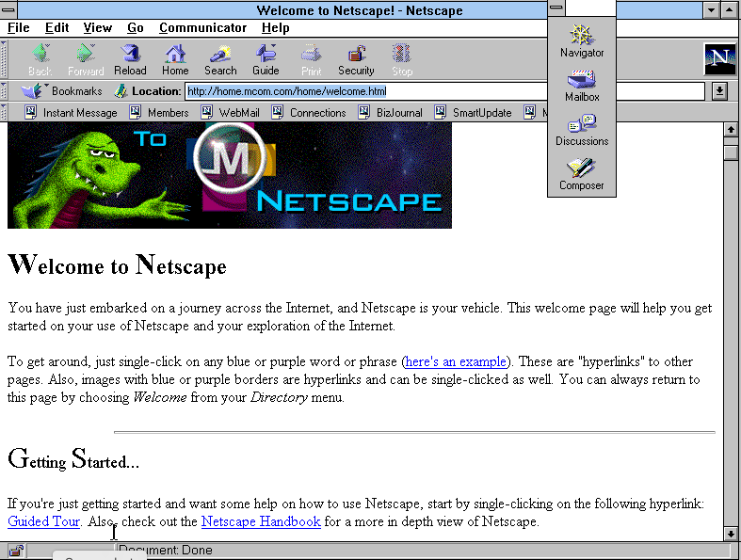Open the Mailbox component
The width and height of the screenshot is (741, 560).
point(582,86)
